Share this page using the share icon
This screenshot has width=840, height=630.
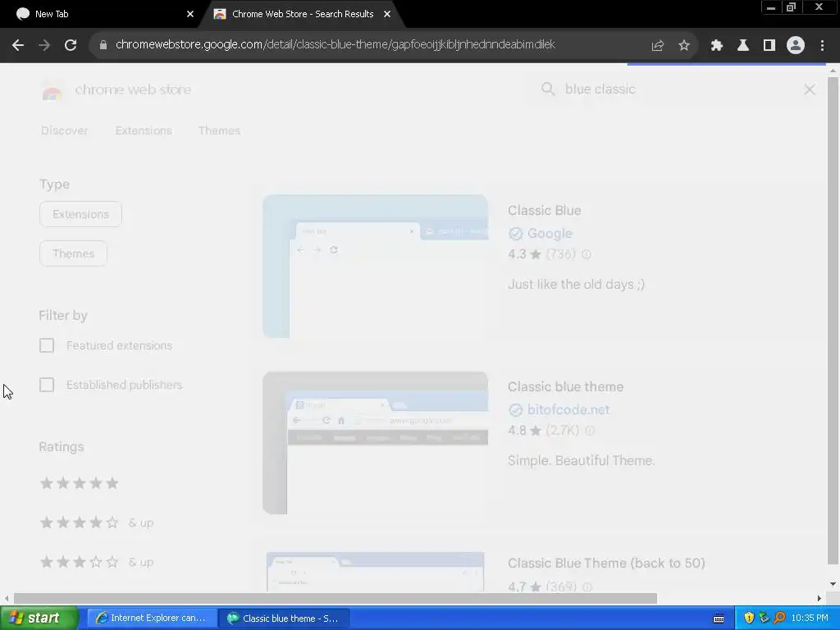(x=658, y=46)
